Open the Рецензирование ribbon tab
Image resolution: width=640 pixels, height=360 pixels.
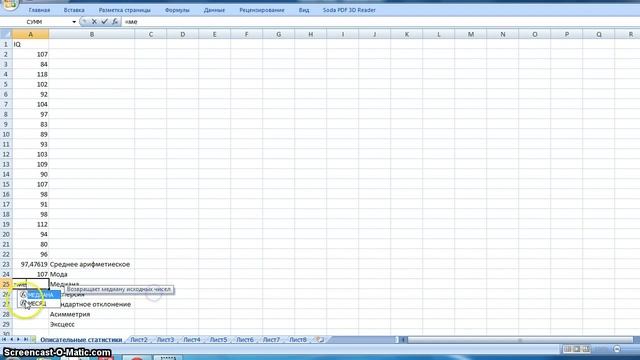(262, 10)
